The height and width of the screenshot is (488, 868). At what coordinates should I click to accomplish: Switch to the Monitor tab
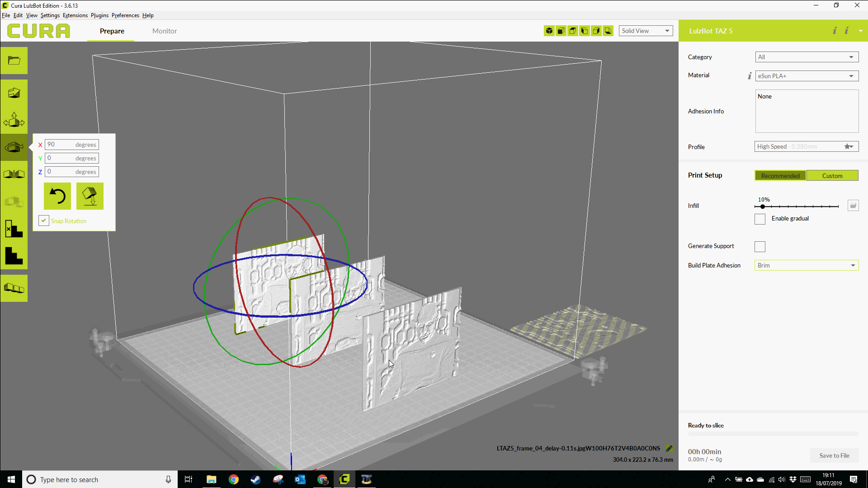click(x=165, y=30)
